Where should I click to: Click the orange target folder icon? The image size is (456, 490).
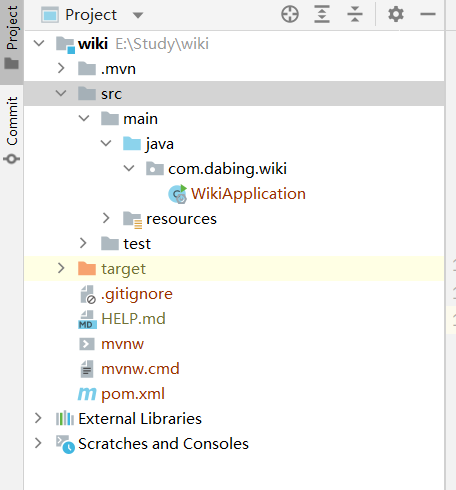pyautogui.click(x=87, y=268)
